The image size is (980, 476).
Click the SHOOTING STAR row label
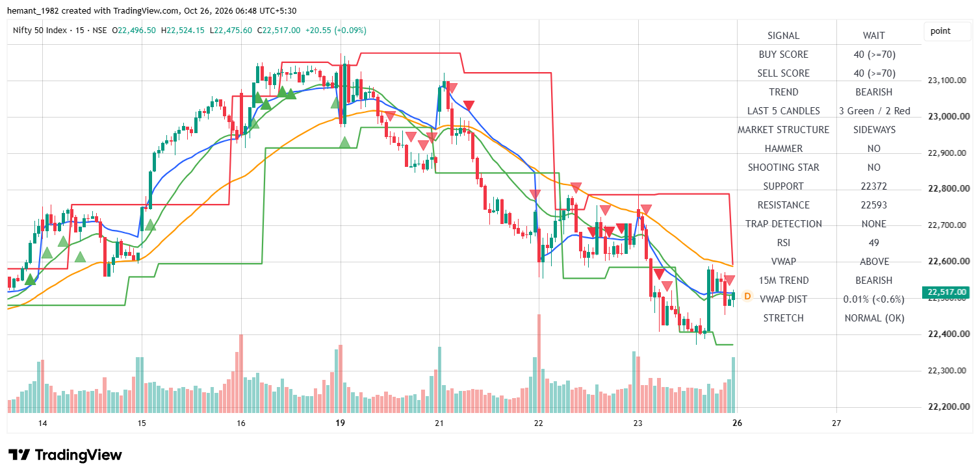tap(784, 168)
